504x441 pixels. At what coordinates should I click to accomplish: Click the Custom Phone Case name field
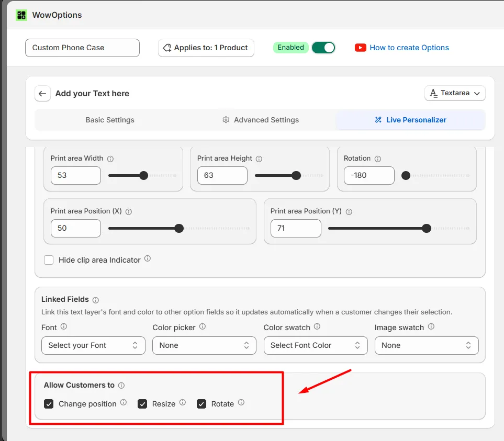click(x=82, y=48)
